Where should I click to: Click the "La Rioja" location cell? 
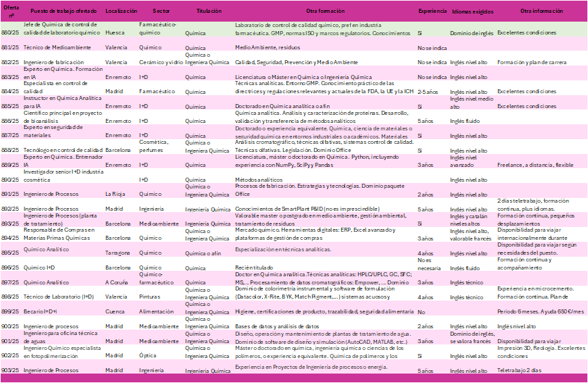coord(116,194)
